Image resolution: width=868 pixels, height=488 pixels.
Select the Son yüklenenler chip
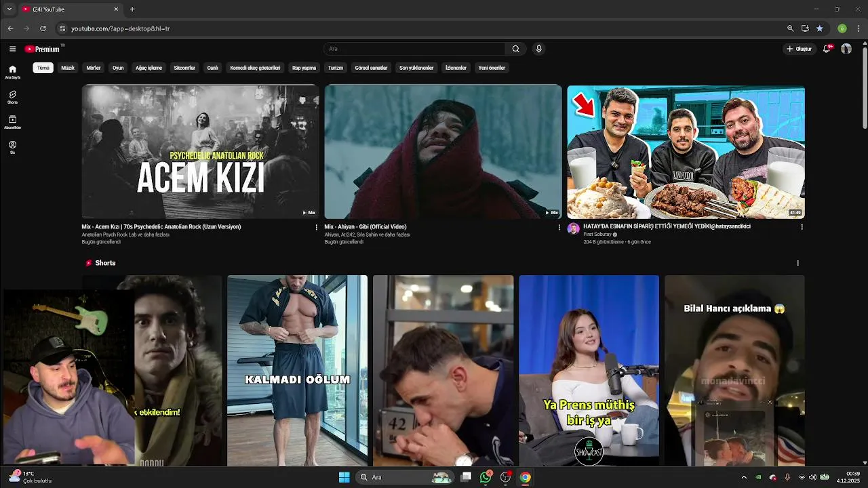[x=416, y=68]
